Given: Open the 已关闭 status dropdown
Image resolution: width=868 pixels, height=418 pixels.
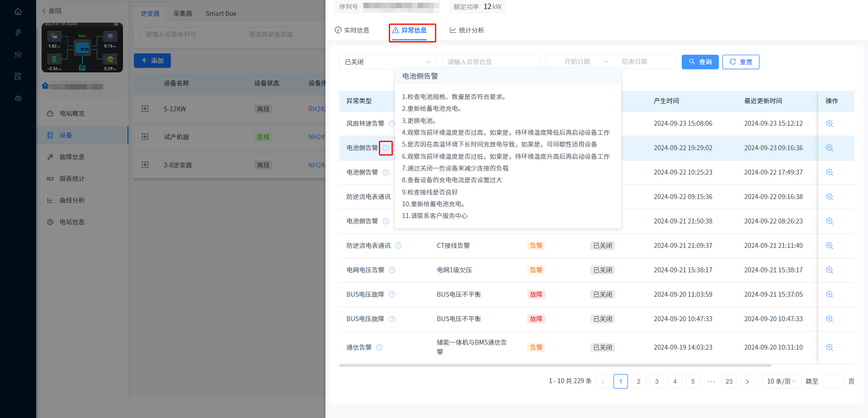Looking at the screenshot, I should (x=387, y=62).
